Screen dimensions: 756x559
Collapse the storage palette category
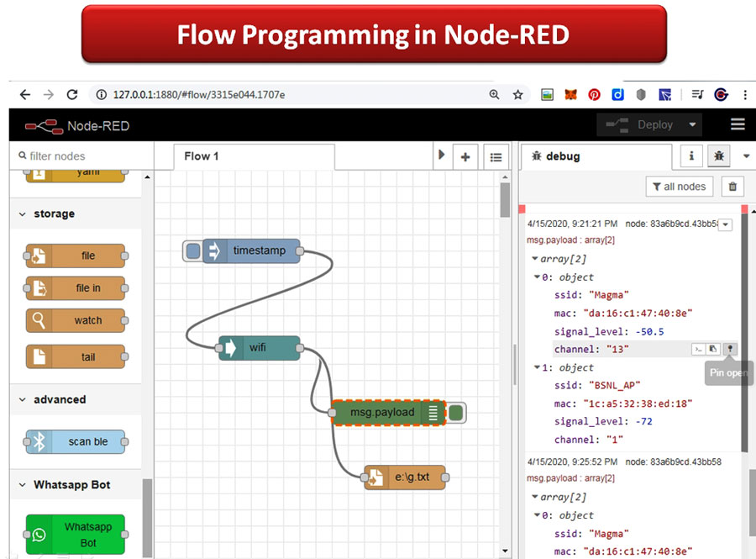tap(22, 214)
